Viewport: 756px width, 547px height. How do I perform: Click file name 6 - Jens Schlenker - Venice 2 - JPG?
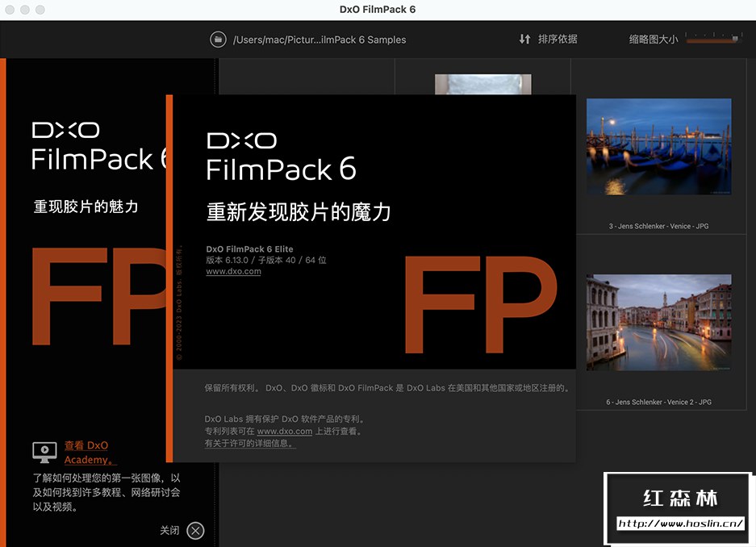[658, 402]
